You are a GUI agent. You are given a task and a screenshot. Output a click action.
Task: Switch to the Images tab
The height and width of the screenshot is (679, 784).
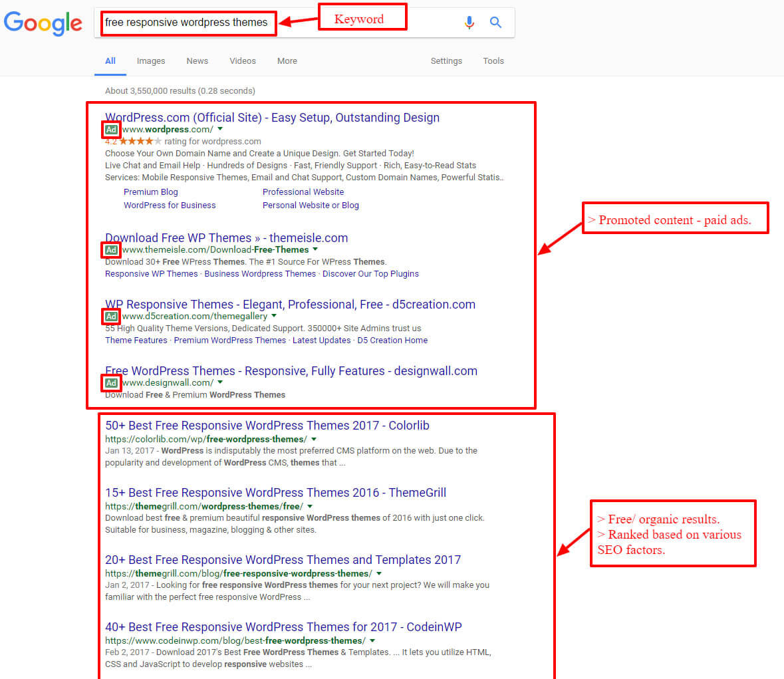coord(151,61)
